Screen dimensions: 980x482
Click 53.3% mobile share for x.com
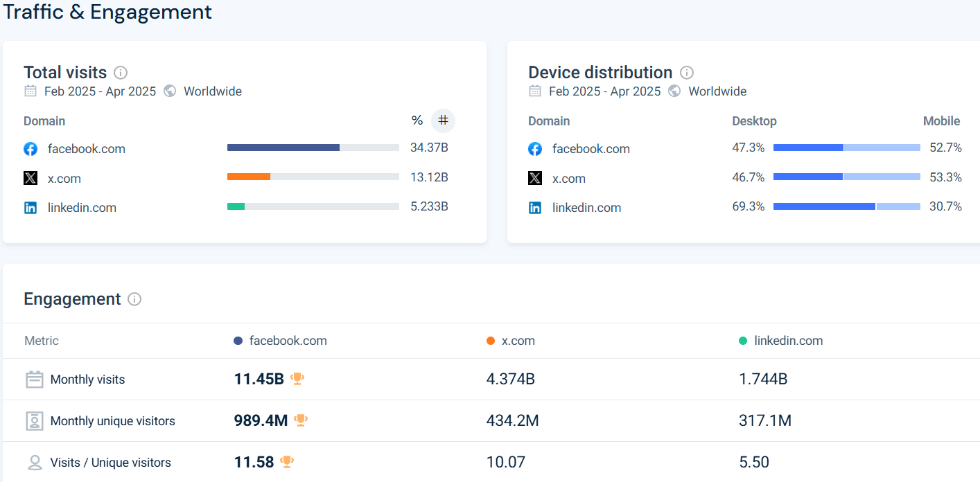click(946, 177)
